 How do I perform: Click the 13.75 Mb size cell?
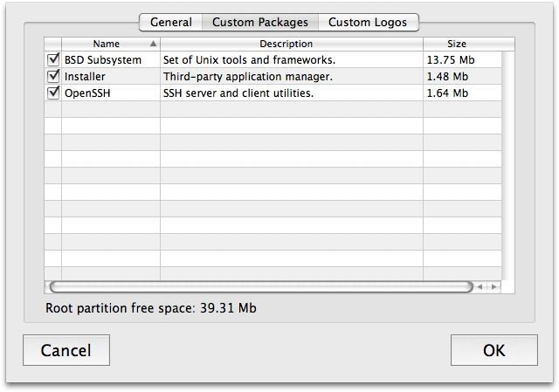pyautogui.click(x=450, y=60)
